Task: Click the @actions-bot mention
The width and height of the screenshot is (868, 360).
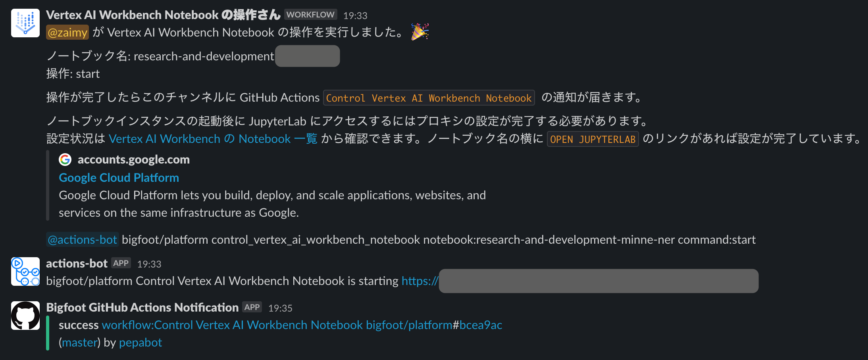Action: click(x=82, y=239)
